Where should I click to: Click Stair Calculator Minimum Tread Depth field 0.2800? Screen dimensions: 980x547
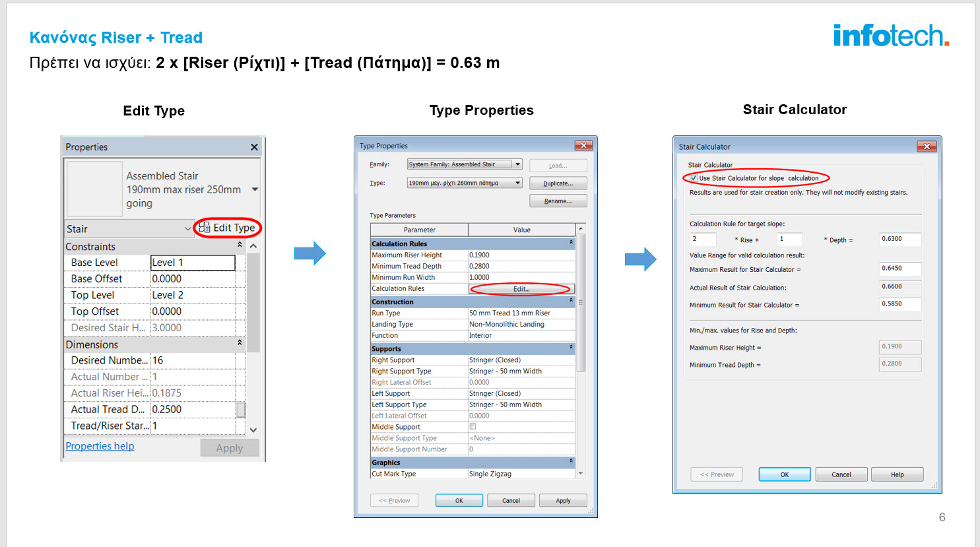[x=901, y=364]
